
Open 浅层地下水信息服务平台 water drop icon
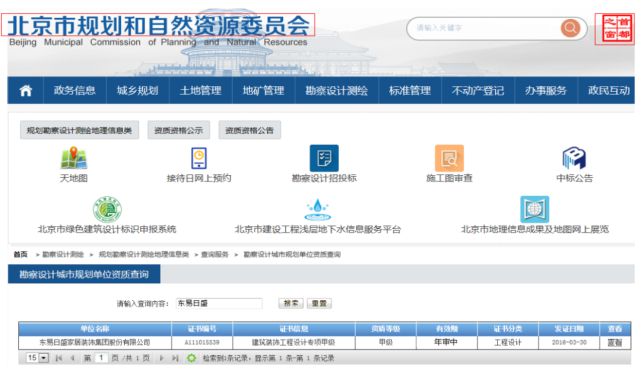pyautogui.click(x=318, y=210)
